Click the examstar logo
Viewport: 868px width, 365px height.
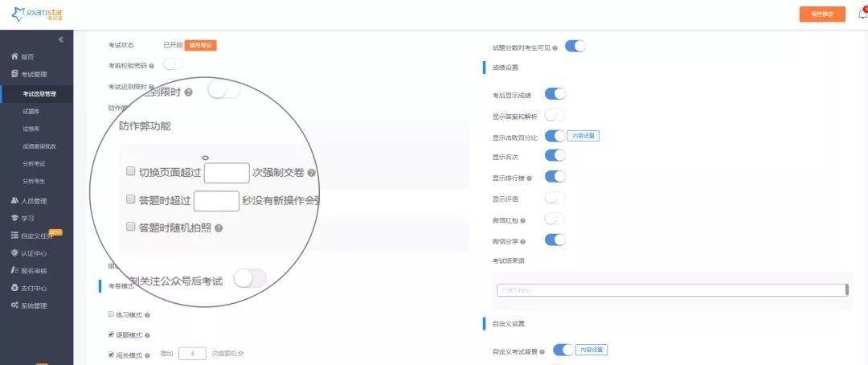[x=37, y=14]
